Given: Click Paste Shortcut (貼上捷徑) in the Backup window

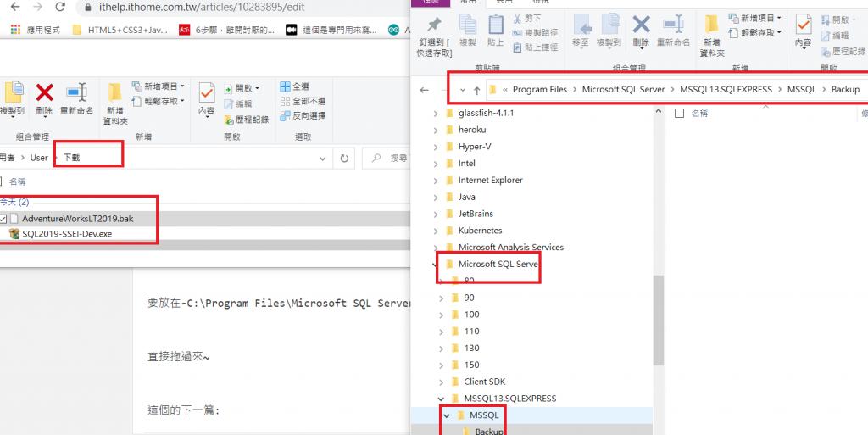Looking at the screenshot, I should click(x=535, y=47).
